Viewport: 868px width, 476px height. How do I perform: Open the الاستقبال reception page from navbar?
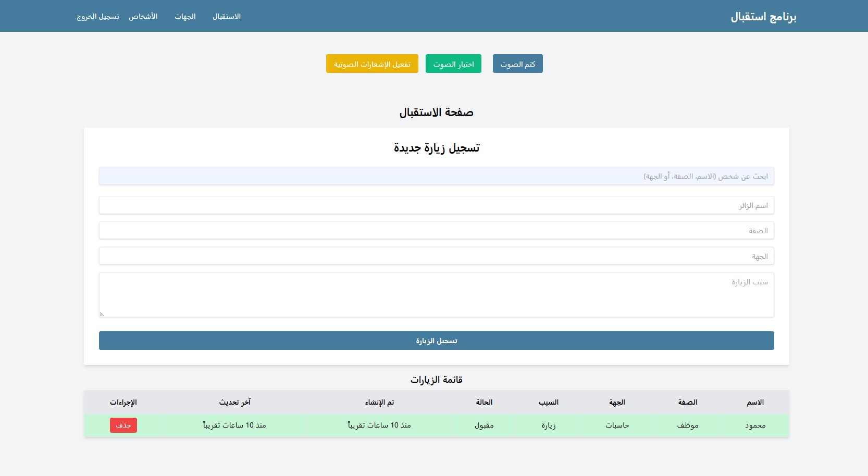coord(226,16)
